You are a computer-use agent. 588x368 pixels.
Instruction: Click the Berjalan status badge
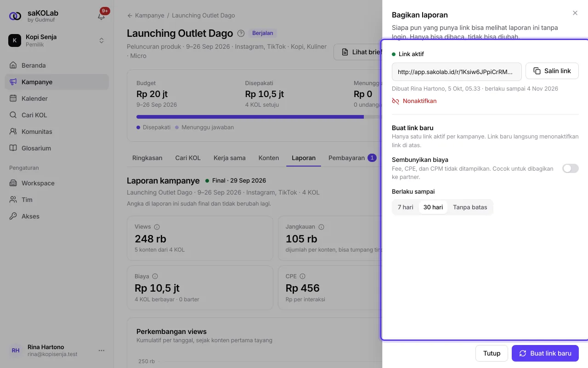[x=263, y=33]
